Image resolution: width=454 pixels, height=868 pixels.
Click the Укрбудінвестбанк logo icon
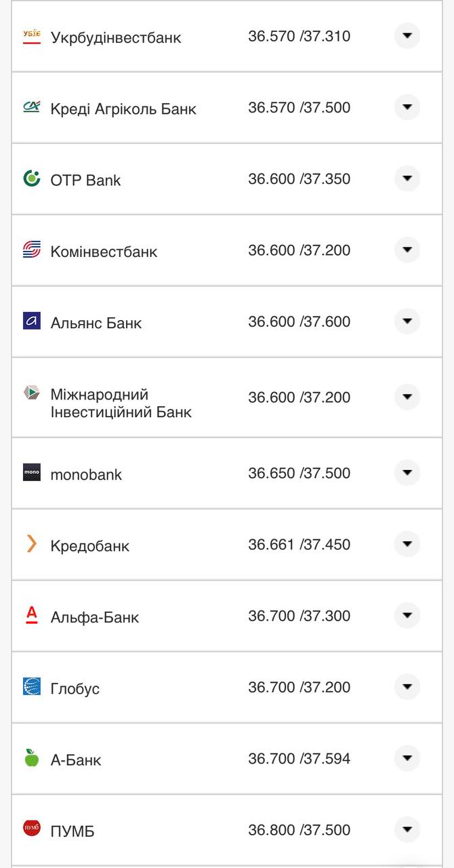pyautogui.click(x=30, y=37)
